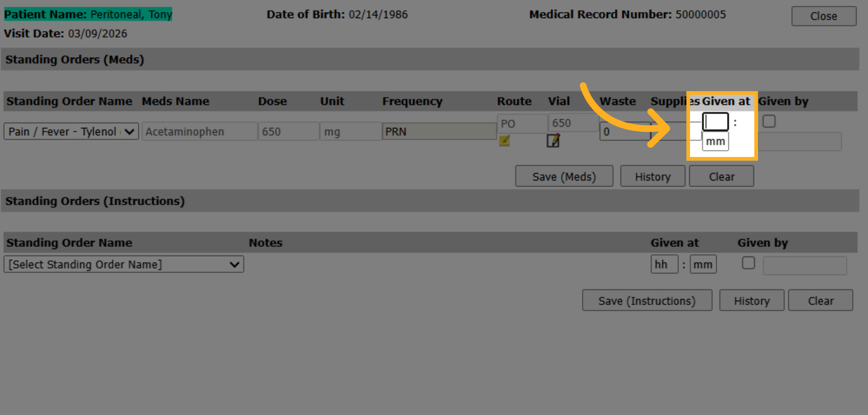Click the Dose field showing 650
Viewport: 868px width, 415px height.
(289, 131)
